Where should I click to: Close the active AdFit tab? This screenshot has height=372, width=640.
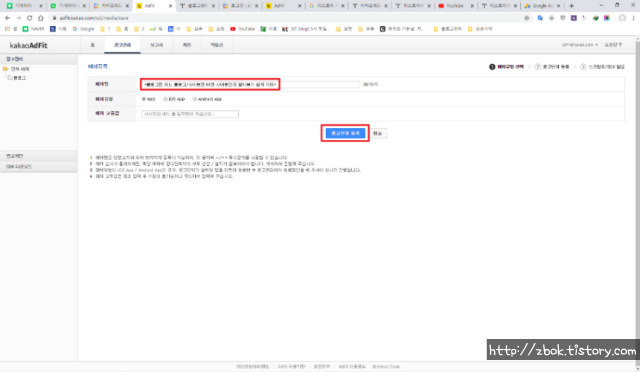click(170, 6)
